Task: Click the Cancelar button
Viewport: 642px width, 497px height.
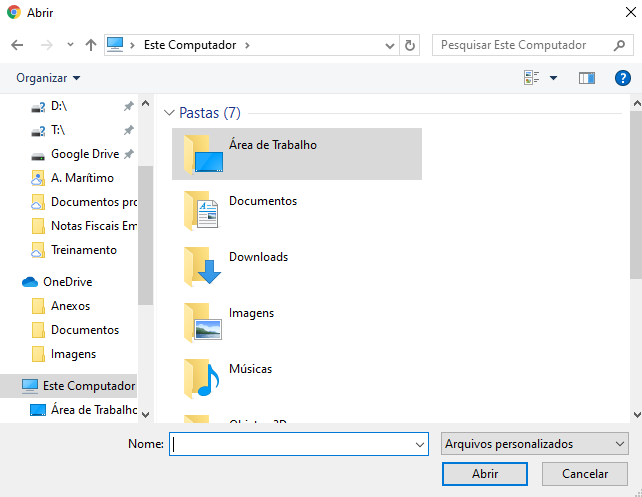Action: click(x=585, y=474)
